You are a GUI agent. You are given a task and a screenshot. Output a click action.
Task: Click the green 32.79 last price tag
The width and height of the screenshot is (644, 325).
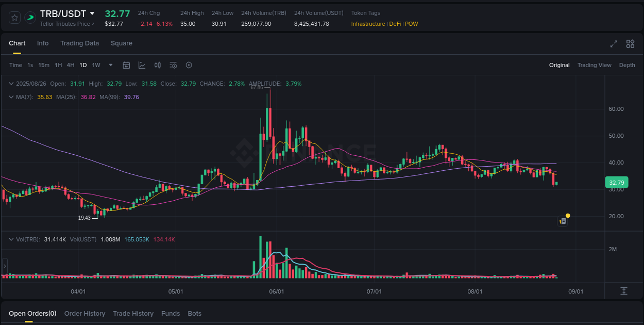point(616,182)
